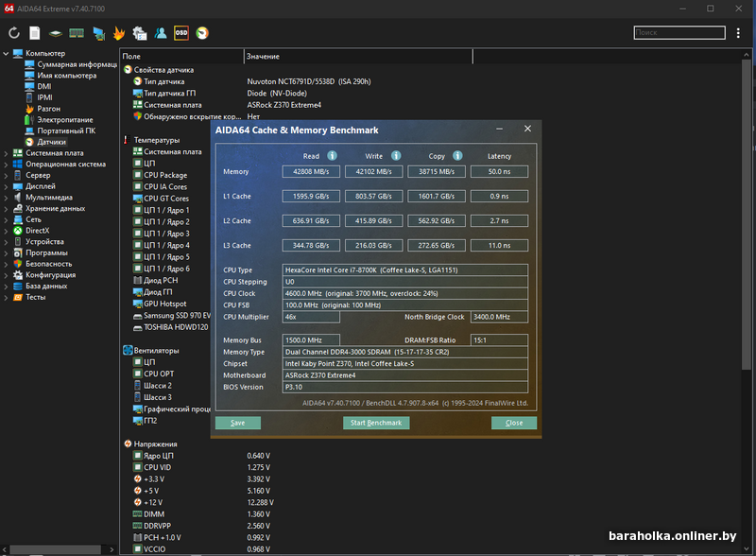The image size is (756, 556).
Task: Click the round sensor gauge toolbar icon
Action: (x=202, y=33)
